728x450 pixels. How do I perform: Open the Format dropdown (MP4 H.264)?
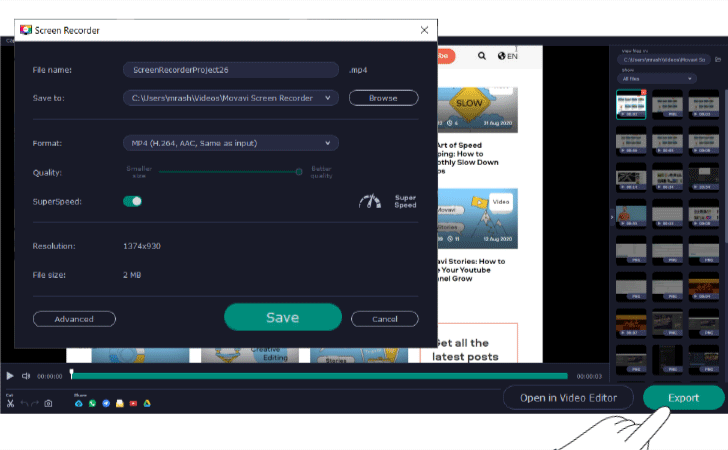pos(230,143)
